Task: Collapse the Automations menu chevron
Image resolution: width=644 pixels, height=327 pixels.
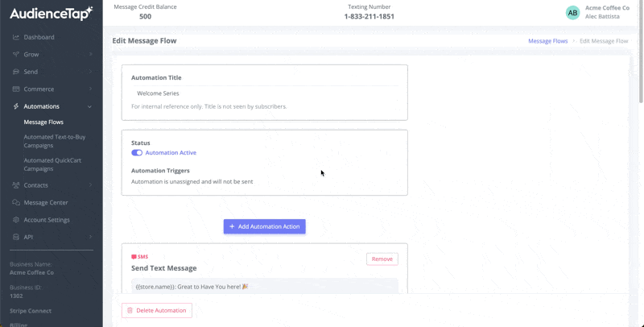Action: pyautogui.click(x=89, y=106)
